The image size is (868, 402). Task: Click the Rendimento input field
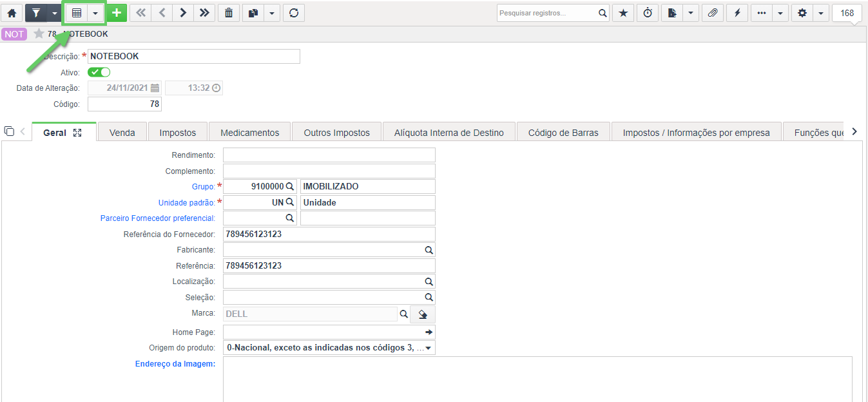point(329,155)
